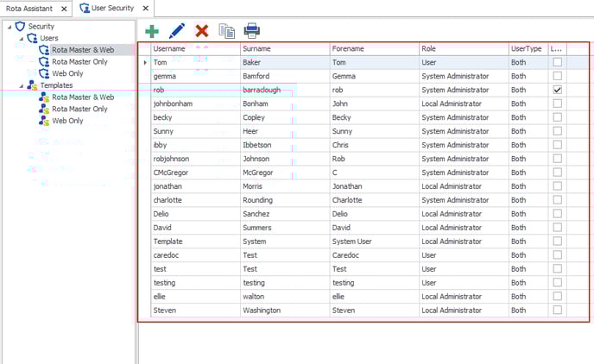Select the surname cell 'Ibbetson'
Screen dimensions: 594x364
point(285,145)
